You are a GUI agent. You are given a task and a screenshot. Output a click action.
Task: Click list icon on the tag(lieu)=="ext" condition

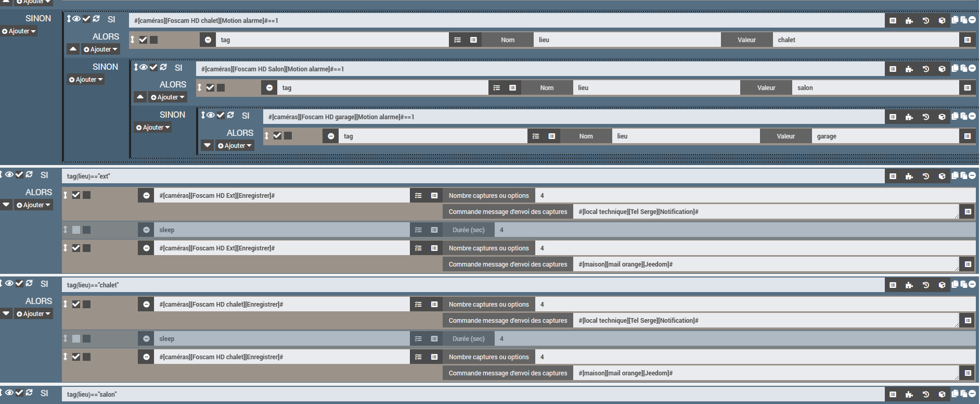coord(893,176)
